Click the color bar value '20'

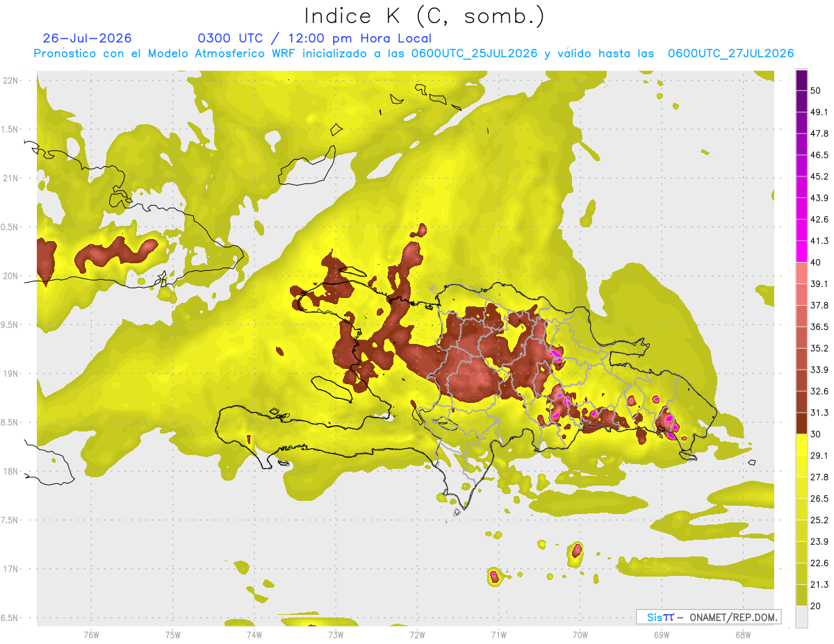[816, 606]
